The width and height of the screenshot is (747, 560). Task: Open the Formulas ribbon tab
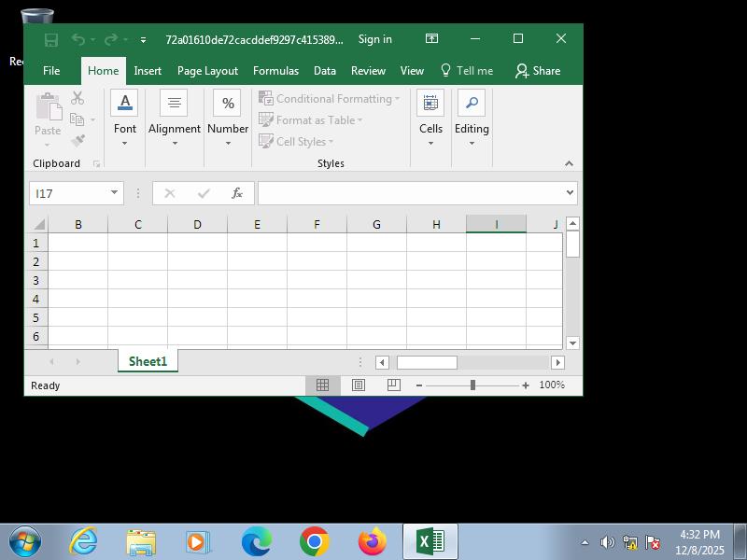click(275, 71)
